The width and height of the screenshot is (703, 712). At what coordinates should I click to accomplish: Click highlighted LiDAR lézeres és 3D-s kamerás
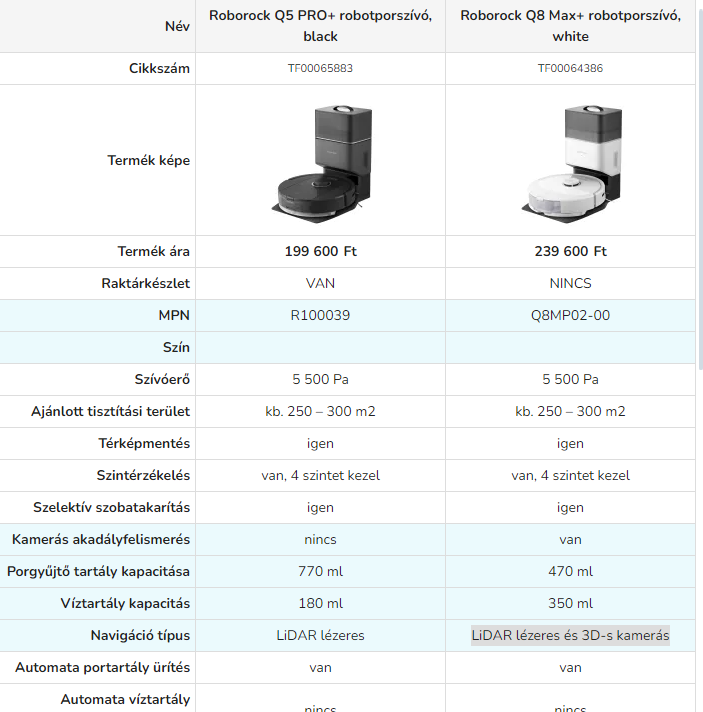click(x=571, y=635)
